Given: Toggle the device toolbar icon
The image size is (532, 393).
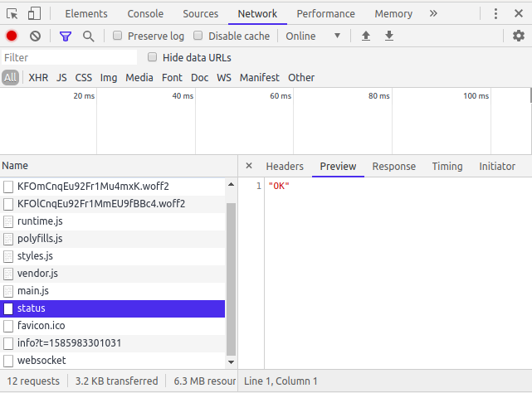Looking at the screenshot, I should (x=34, y=14).
